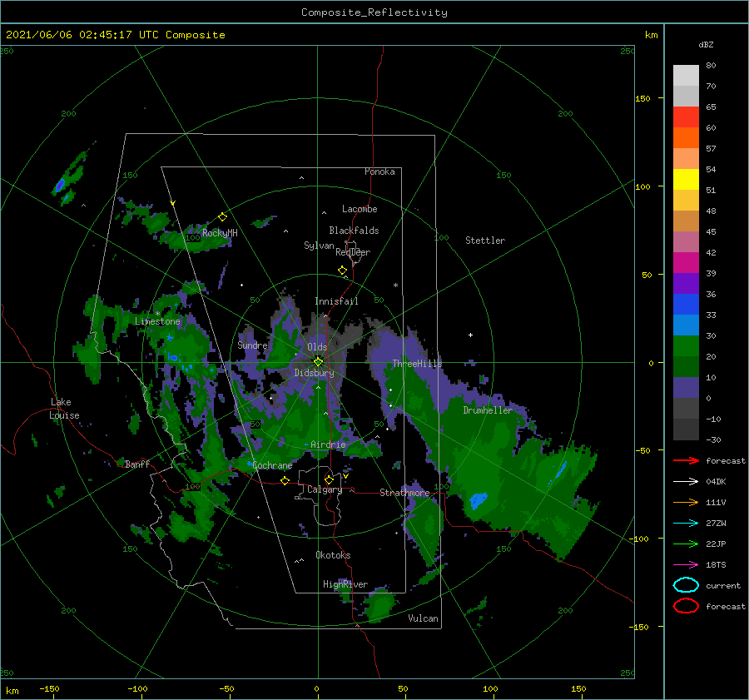Select the orange 57-60 dBZ swatch
Screen dimensions: 749x700
pos(686,138)
